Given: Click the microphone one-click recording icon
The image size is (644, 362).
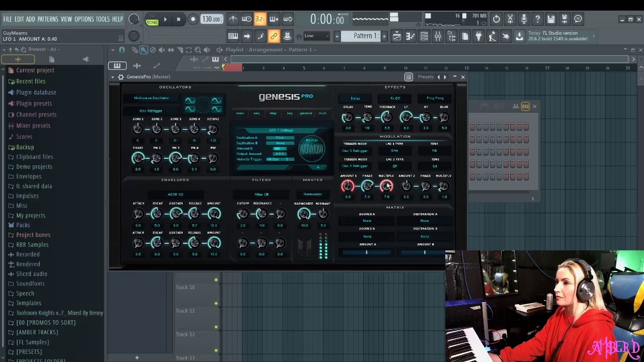Looking at the screenshot, I should point(524,19).
